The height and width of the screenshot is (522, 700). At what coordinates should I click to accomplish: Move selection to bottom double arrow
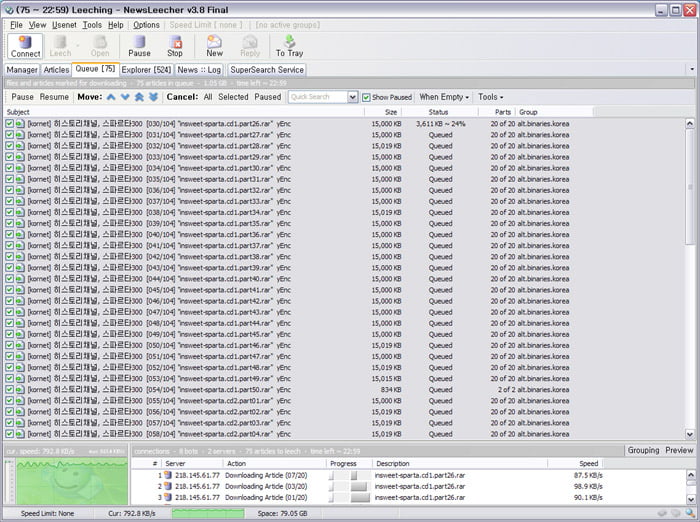(154, 97)
